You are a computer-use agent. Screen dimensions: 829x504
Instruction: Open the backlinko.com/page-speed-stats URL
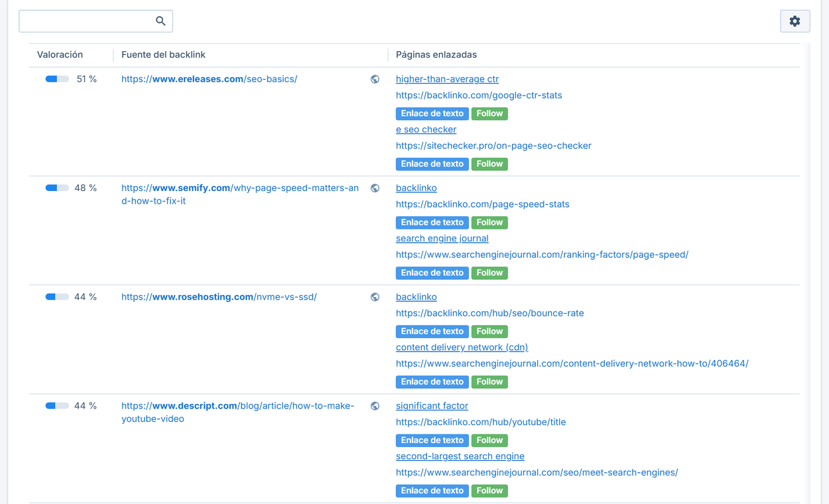click(x=483, y=204)
